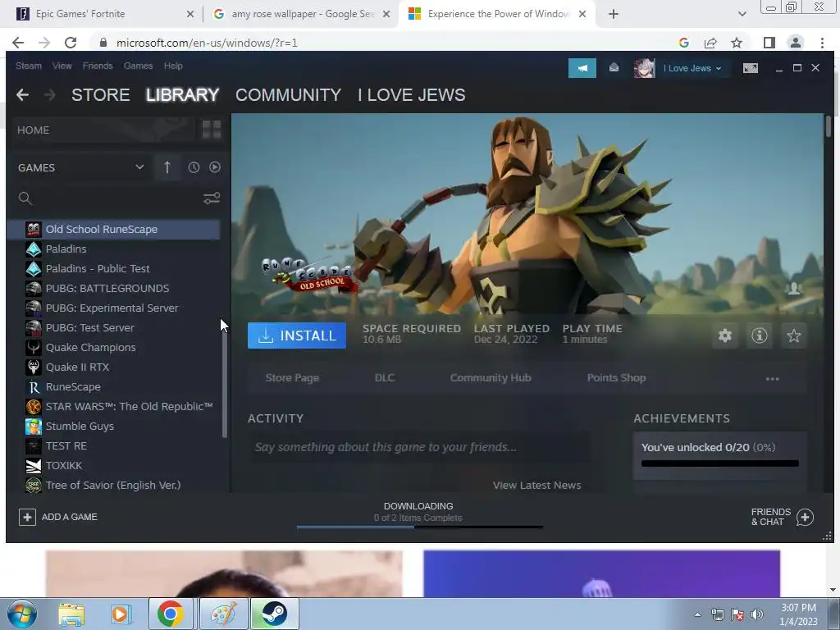Viewport: 840px width, 630px height.
Task: Open the Store Page link
Action: coord(293,378)
